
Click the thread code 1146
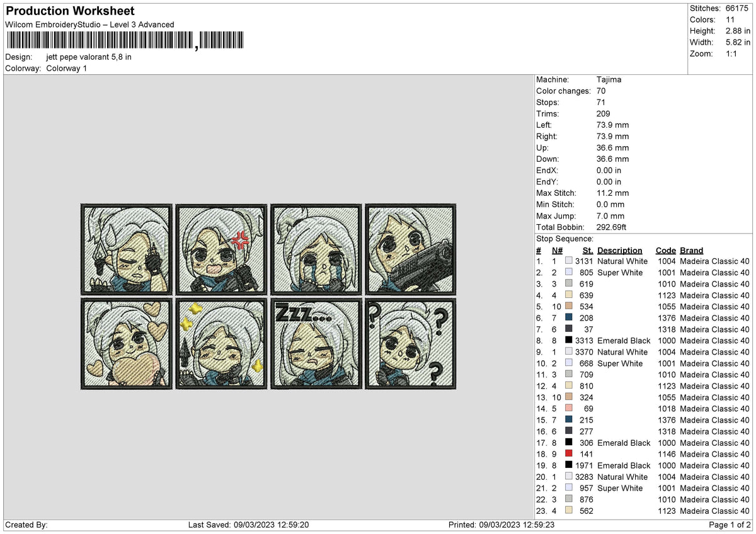coord(667,454)
